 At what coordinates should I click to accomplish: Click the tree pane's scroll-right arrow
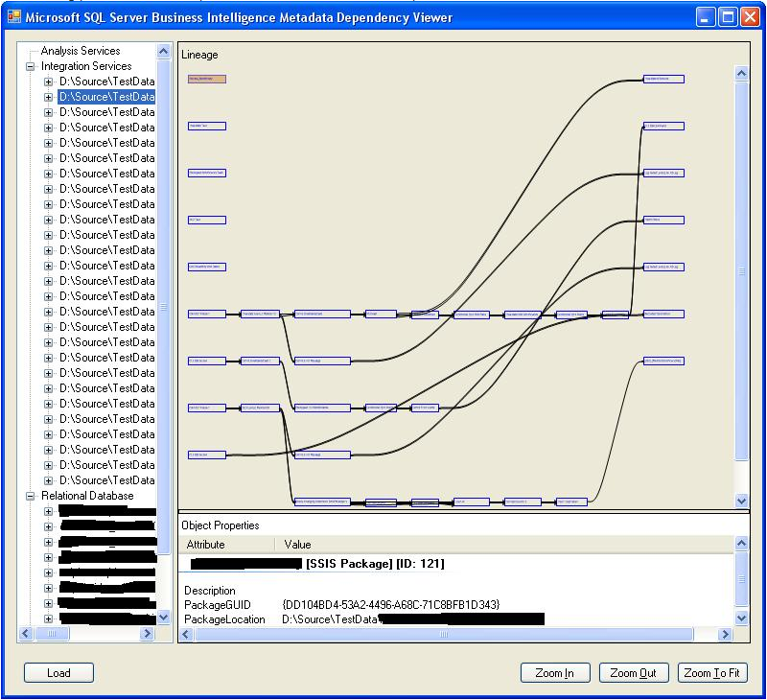click(x=147, y=634)
